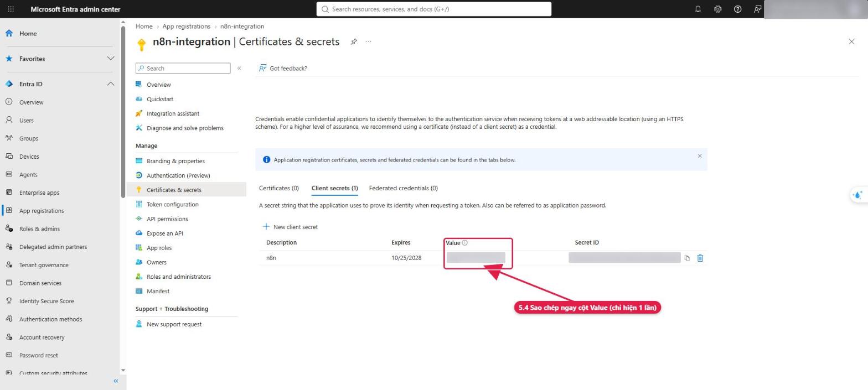Click Got feedback? link

pyautogui.click(x=283, y=68)
